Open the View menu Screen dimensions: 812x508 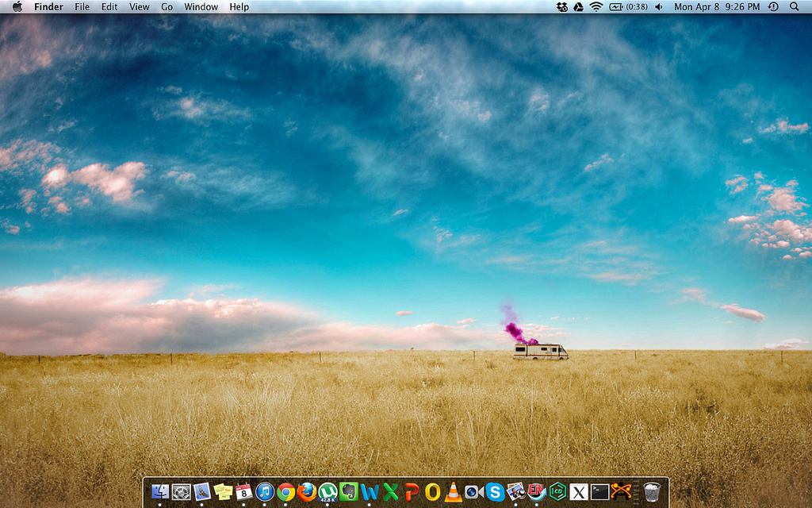140,6
